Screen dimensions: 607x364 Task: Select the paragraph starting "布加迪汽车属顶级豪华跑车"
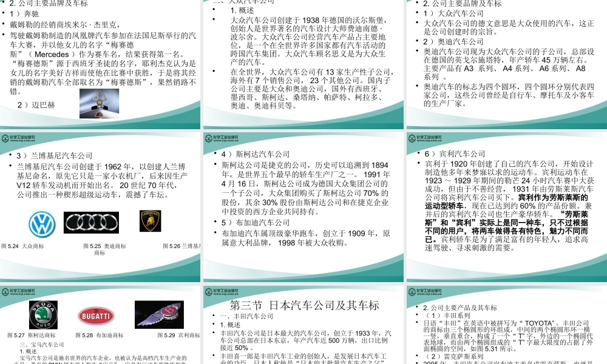click(x=306, y=238)
